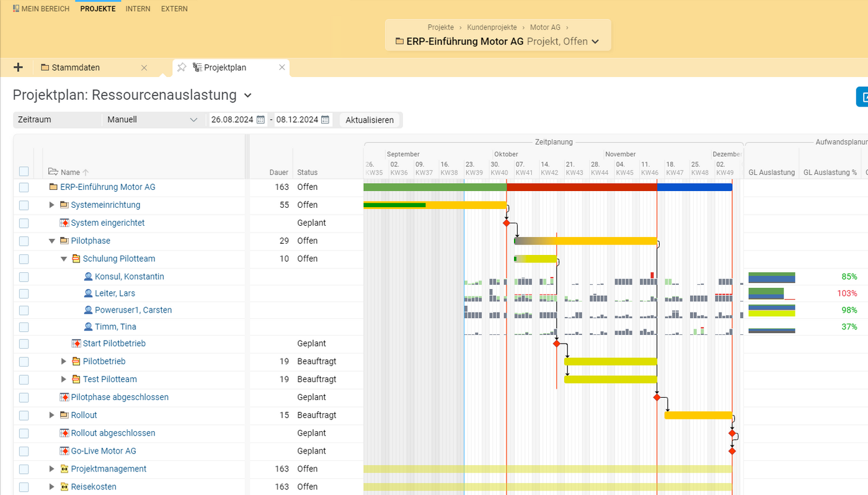
Task: Click person icon next to Konsul, Konstantin
Action: 88,277
